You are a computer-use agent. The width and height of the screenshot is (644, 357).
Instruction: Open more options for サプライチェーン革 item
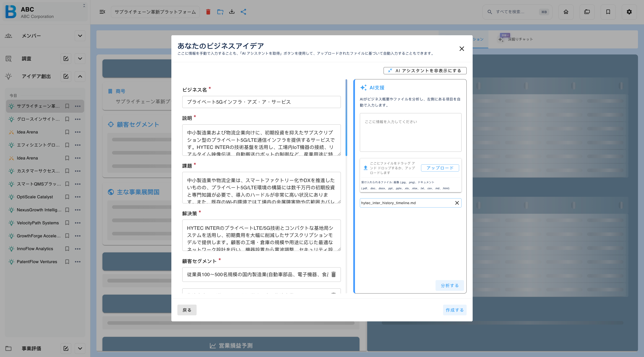tap(78, 106)
